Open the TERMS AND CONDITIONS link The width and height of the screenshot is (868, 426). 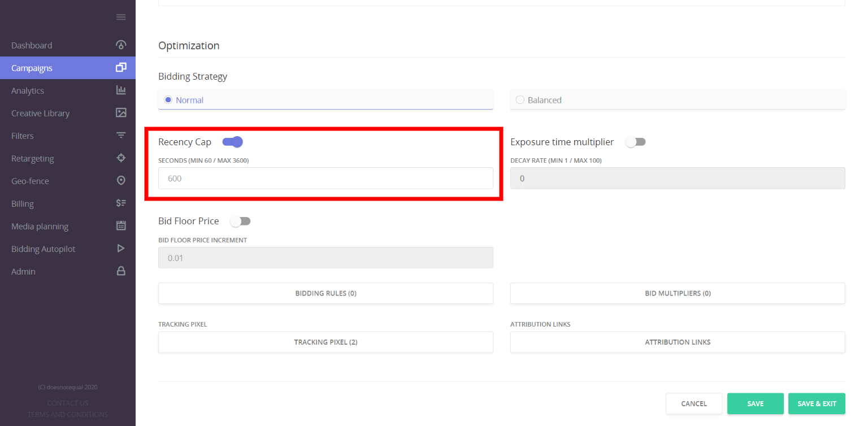[x=67, y=414]
